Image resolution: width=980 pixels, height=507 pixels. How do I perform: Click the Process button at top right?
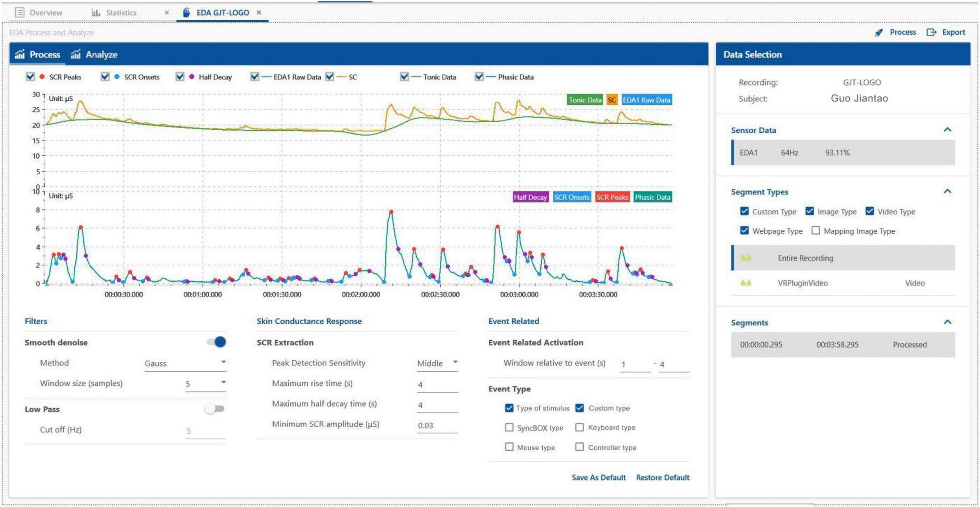point(895,32)
